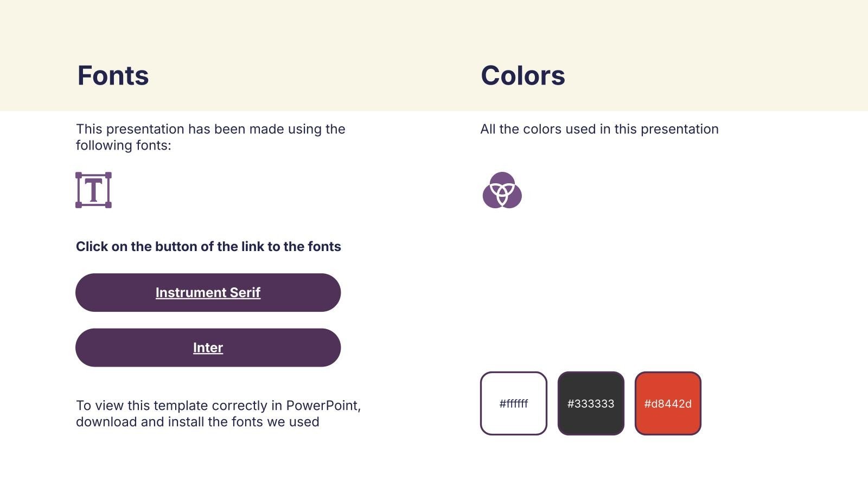Click the 'following fonts:' text line
The image size is (868, 488).
[123, 145]
